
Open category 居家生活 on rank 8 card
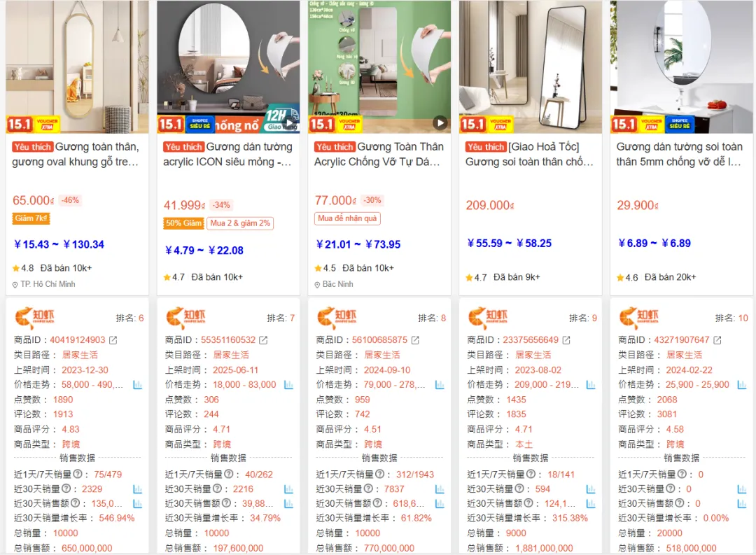point(382,355)
